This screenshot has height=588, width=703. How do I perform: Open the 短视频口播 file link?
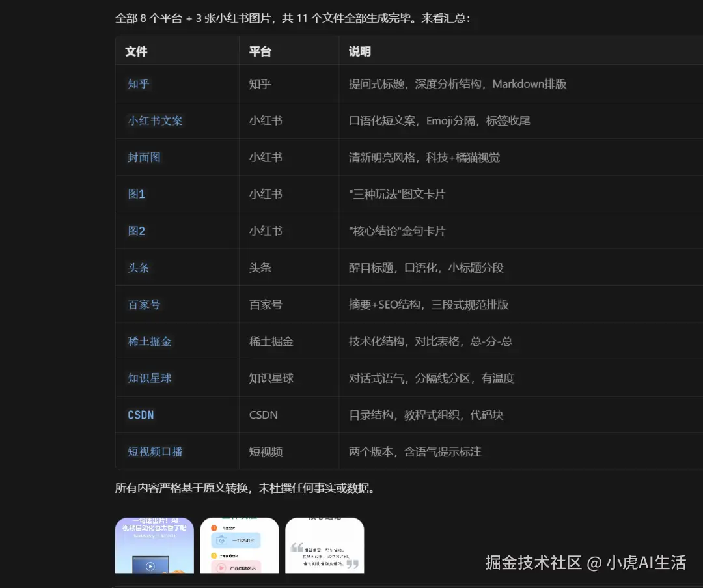point(155,452)
